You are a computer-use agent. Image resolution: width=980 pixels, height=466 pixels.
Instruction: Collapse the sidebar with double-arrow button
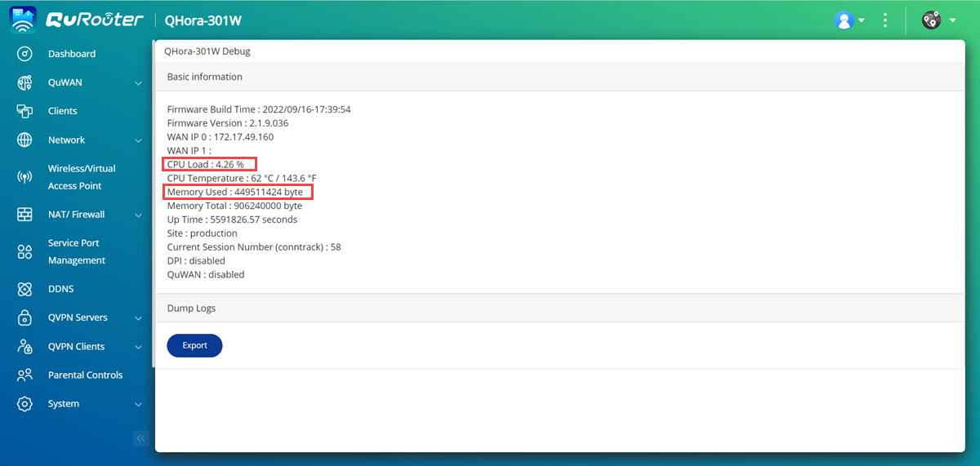point(140,439)
